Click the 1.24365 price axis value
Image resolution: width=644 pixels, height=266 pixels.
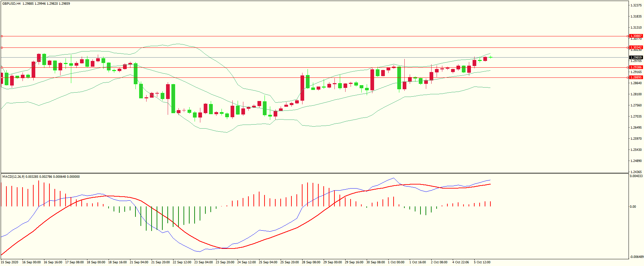click(x=636, y=172)
